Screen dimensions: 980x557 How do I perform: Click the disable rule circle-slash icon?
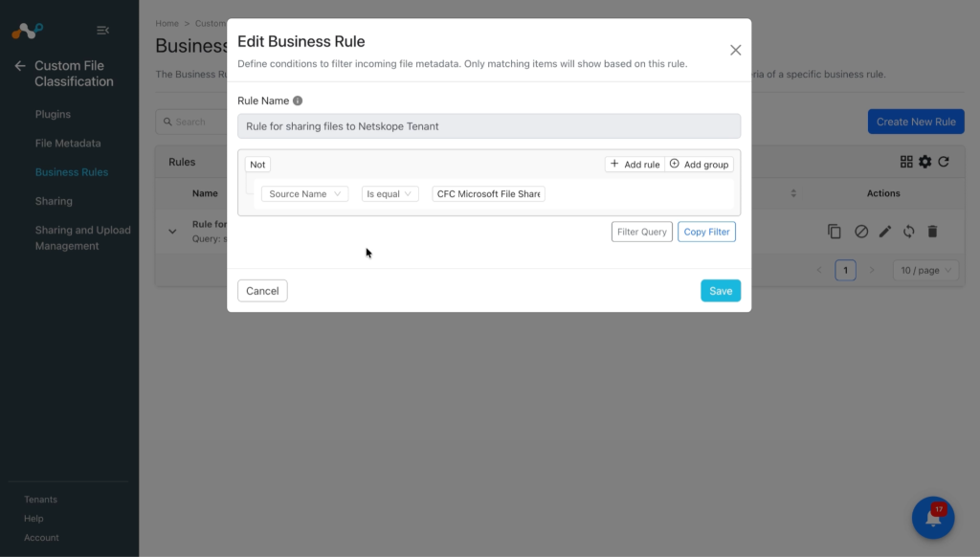coord(860,232)
